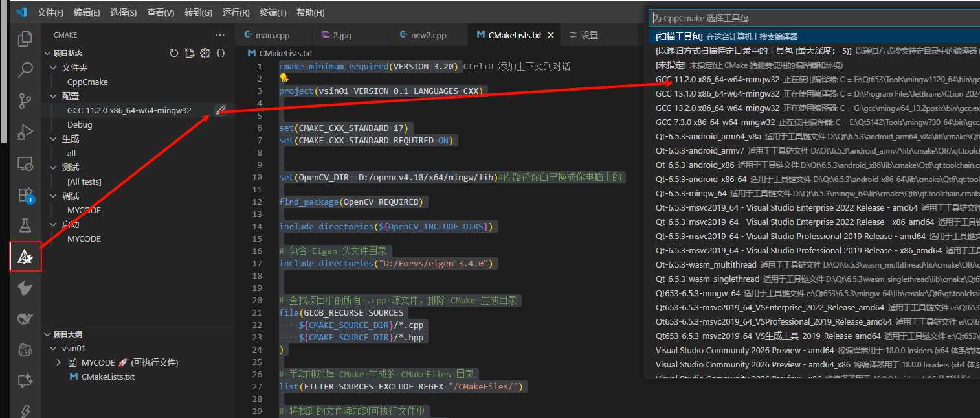Choose the GCC 11.2.0 x86_64-w64-mingw32 kit

[814, 79]
